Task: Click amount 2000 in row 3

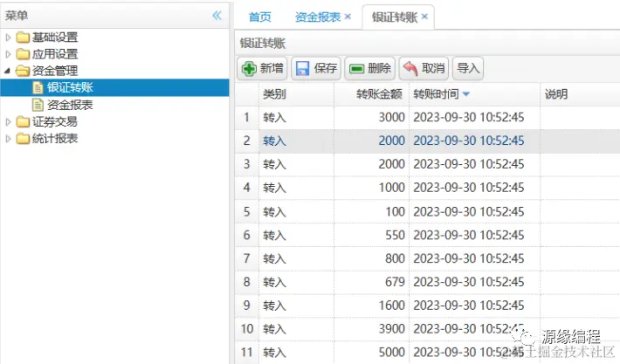Action: click(391, 164)
